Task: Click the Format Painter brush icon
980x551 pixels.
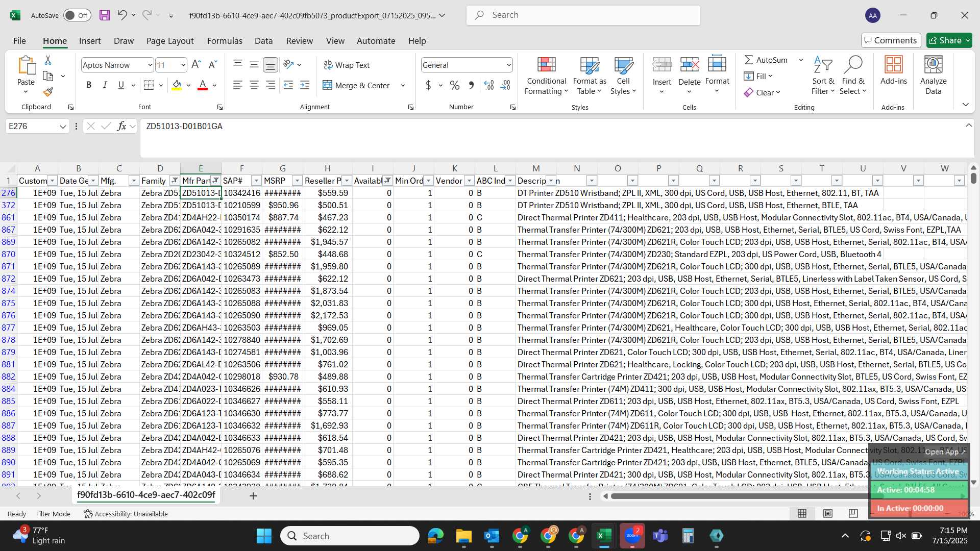Action: point(48,92)
